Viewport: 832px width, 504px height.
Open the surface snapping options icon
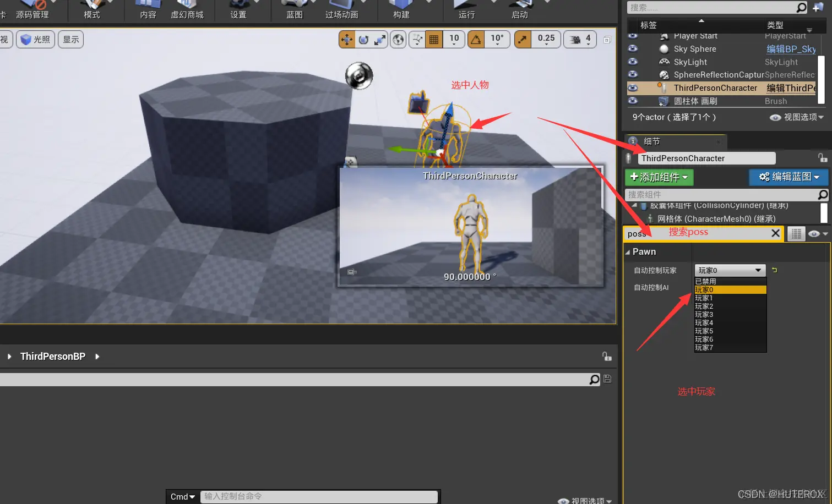[x=417, y=40]
